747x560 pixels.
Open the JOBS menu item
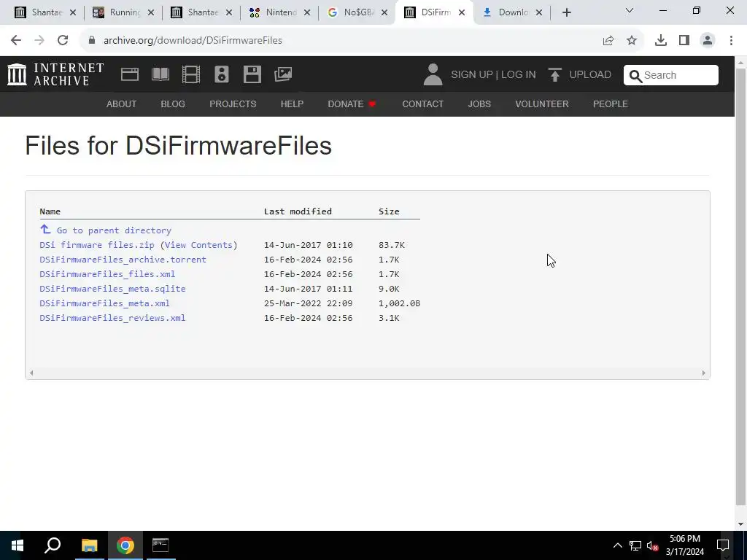tap(479, 104)
